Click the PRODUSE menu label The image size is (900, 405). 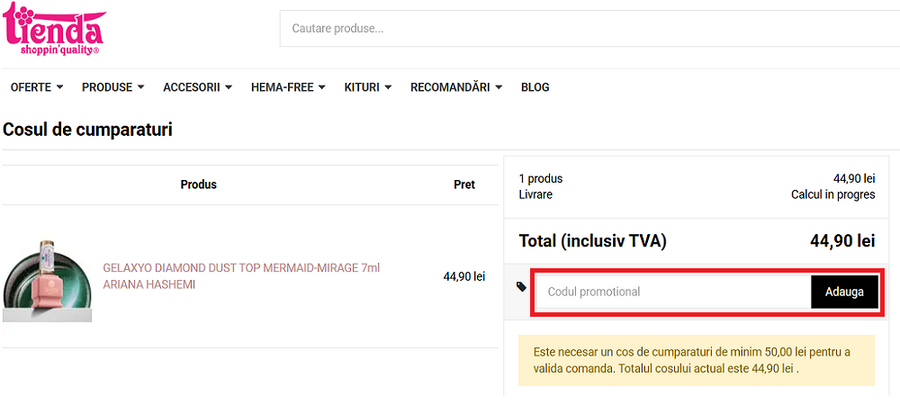click(107, 88)
